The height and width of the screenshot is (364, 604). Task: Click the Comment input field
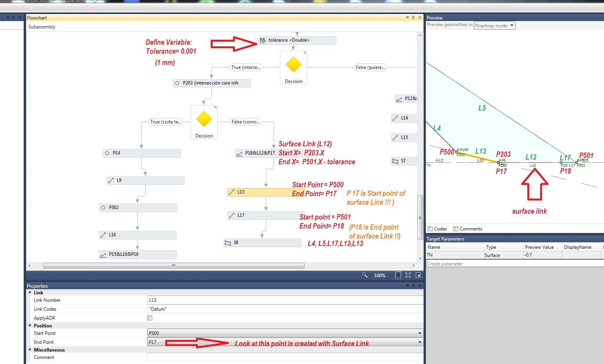point(285,357)
